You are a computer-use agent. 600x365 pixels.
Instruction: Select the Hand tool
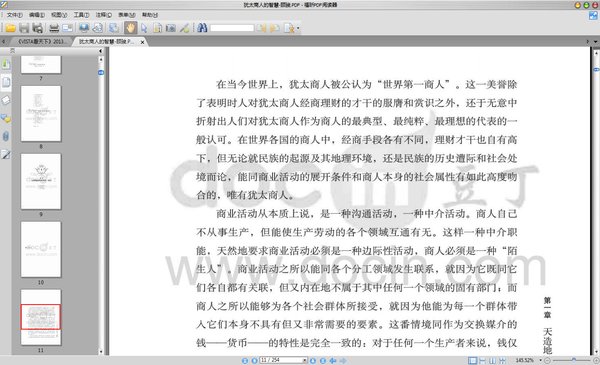[x=130, y=28]
